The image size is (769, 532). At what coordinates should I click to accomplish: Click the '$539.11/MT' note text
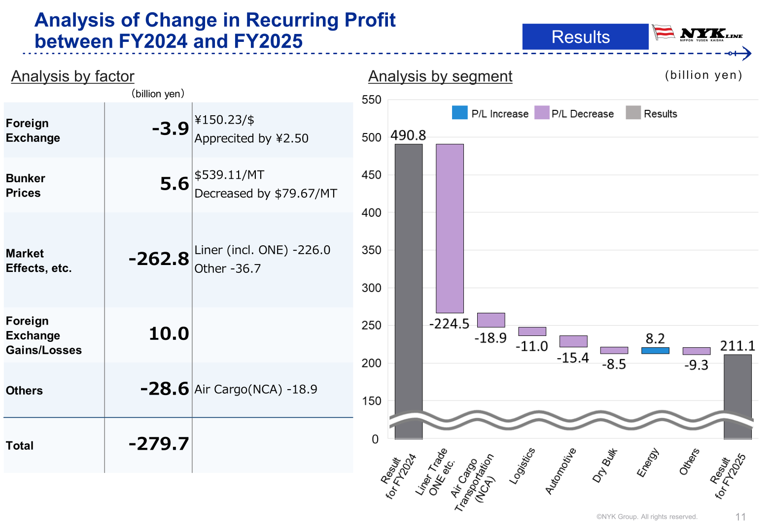point(229,175)
